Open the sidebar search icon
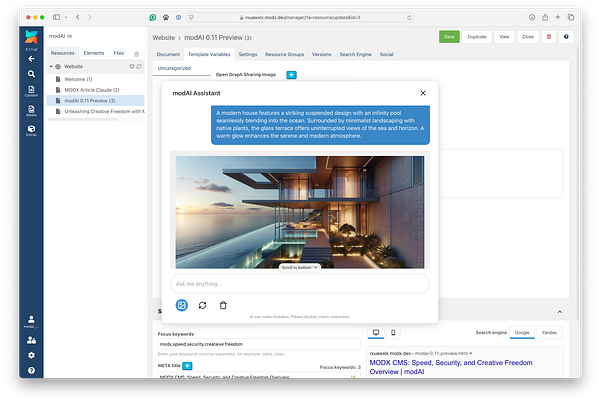This screenshot has height=400, width=600. 31,73
